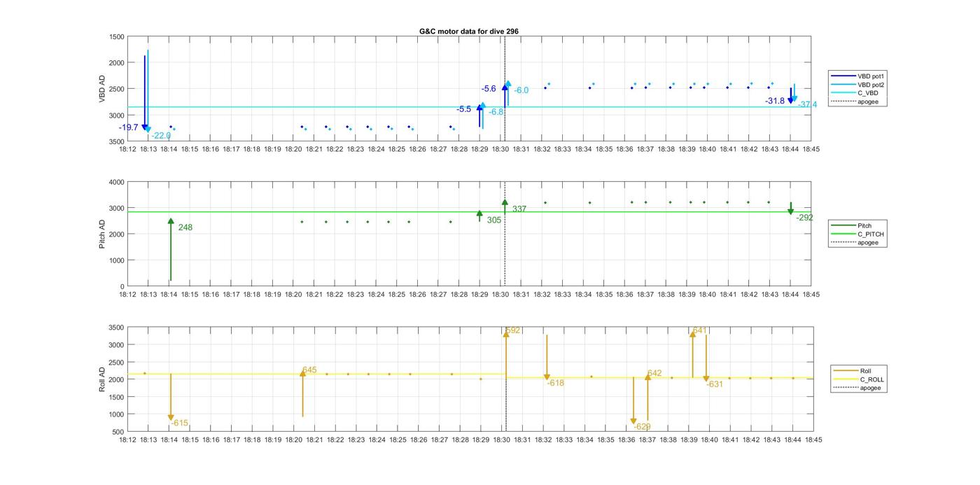Click the '-5.5' VBD data label
This screenshot has height=485, width=980.
coord(464,109)
